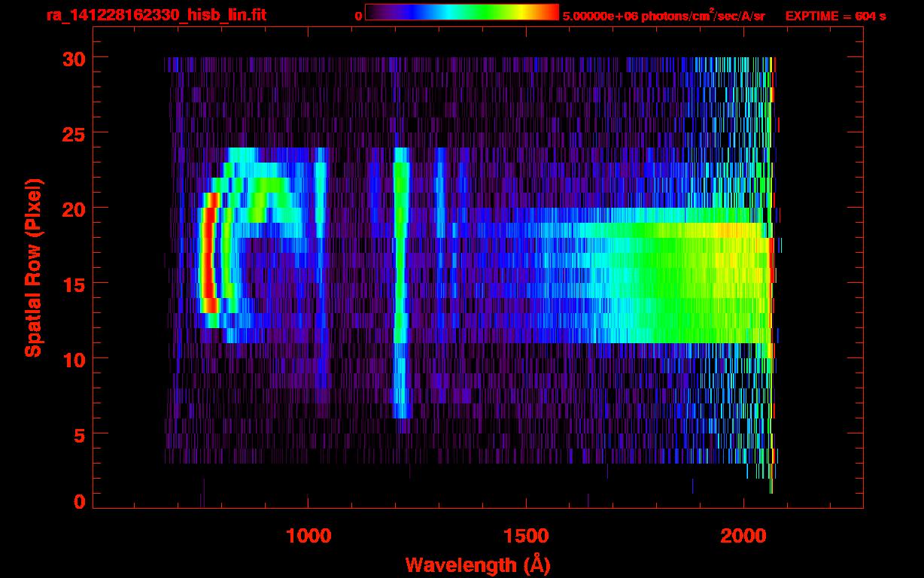The image size is (924, 578).
Task: Click the color bar minimum value 0
Action: [x=359, y=17]
